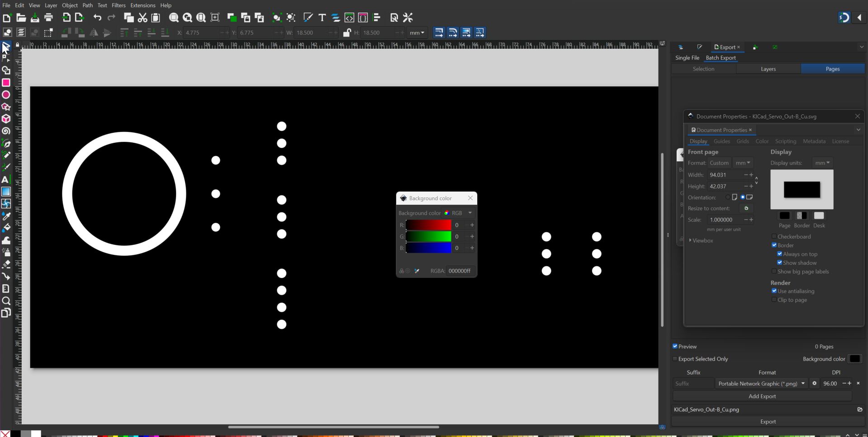Viewport: 868px width, 437px height.
Task: Select the Spiral tool
Action: tap(6, 131)
